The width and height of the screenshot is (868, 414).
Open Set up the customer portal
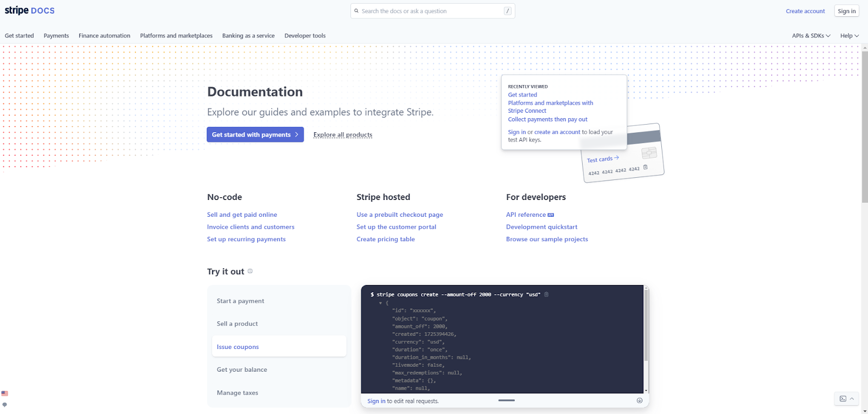[x=397, y=227]
